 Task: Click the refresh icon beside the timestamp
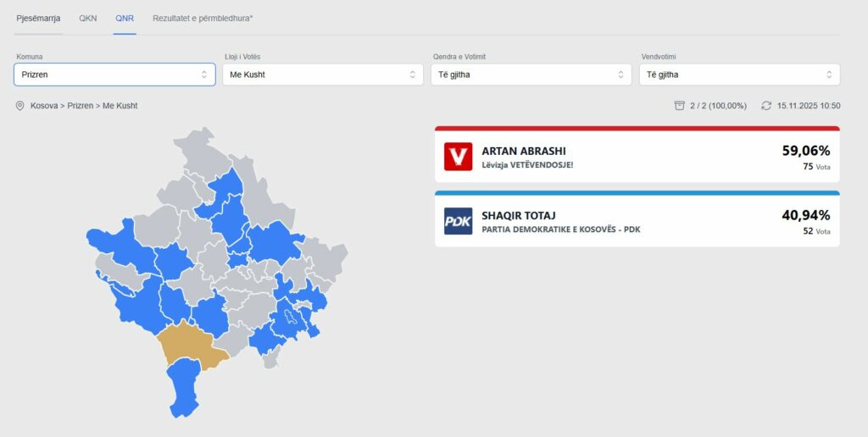pos(766,106)
